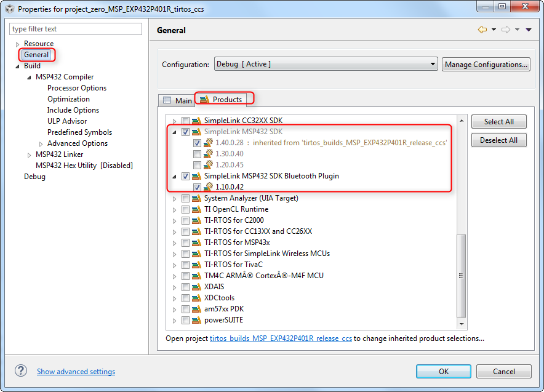The height and width of the screenshot is (392, 544).
Task: Expand the MSP432 Linker node
Action: click(29, 155)
